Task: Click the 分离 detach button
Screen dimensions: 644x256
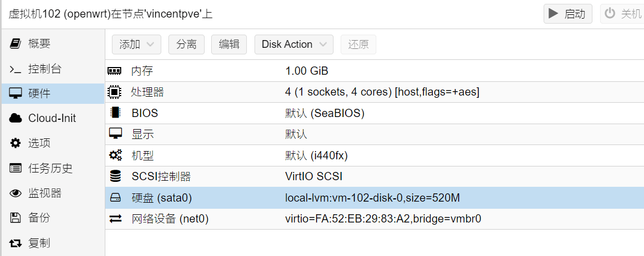Action: 187,44
